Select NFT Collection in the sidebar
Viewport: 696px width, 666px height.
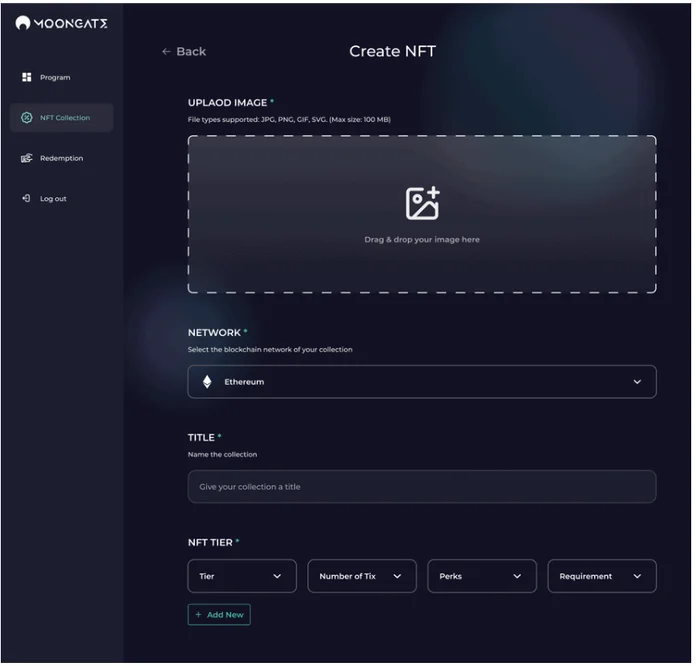(x=64, y=118)
